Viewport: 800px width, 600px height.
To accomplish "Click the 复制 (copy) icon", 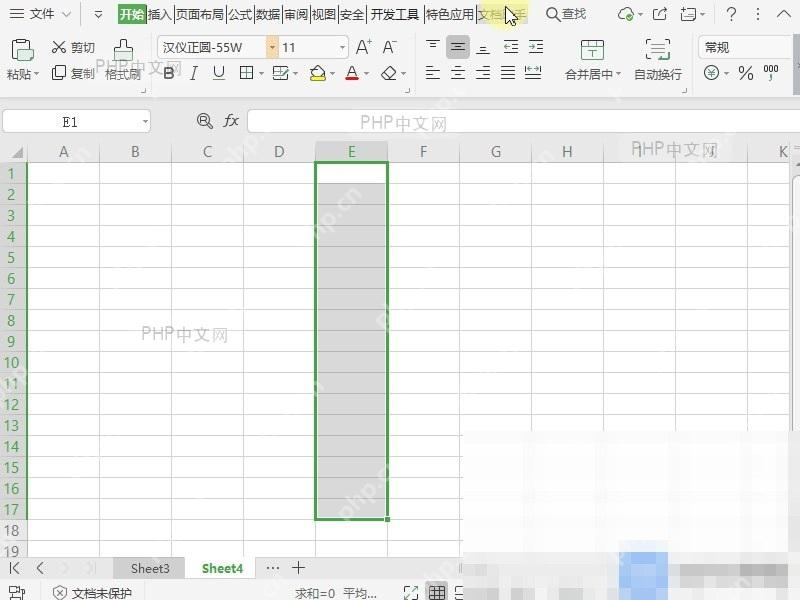I will click(x=59, y=73).
